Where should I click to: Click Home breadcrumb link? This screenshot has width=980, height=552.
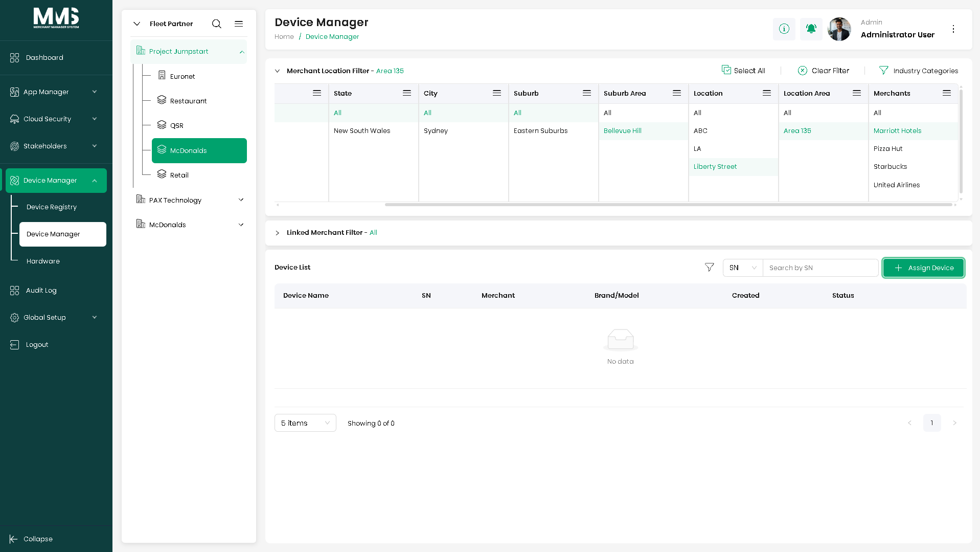coord(284,37)
